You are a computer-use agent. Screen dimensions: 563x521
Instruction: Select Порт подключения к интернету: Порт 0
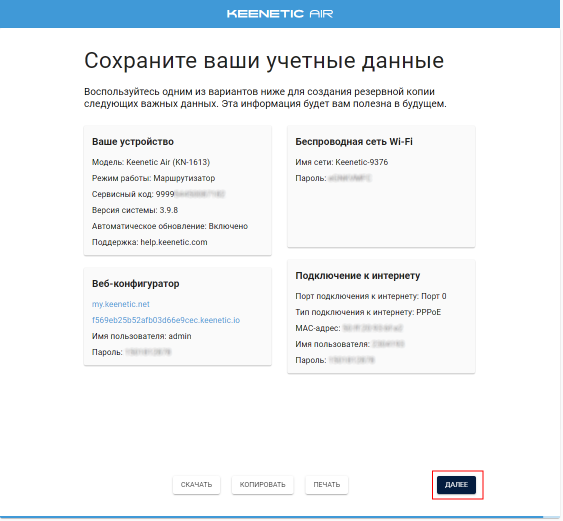tap(371, 296)
